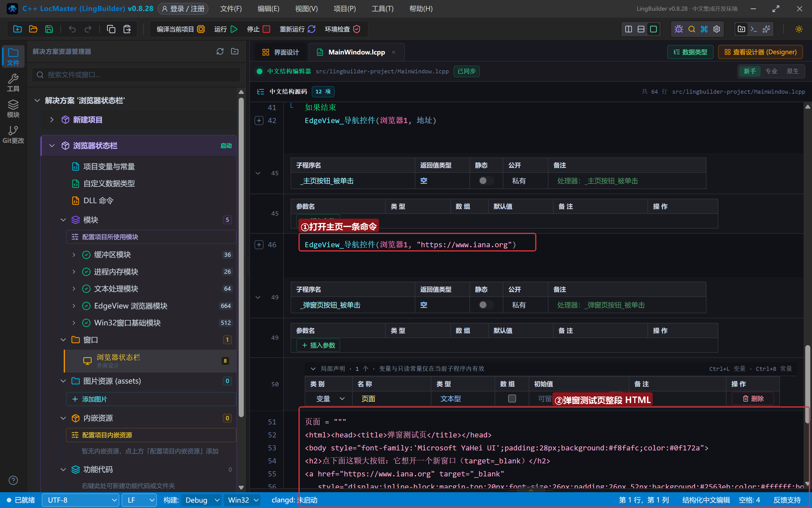Select the MainWindow.lcpp tab
Screen dimensions: 812x508
click(x=356, y=52)
